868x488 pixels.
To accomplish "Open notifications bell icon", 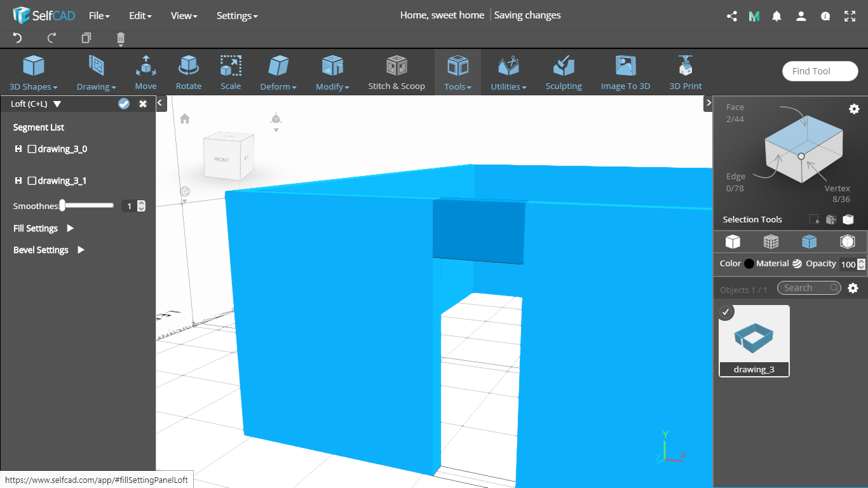I will click(776, 17).
